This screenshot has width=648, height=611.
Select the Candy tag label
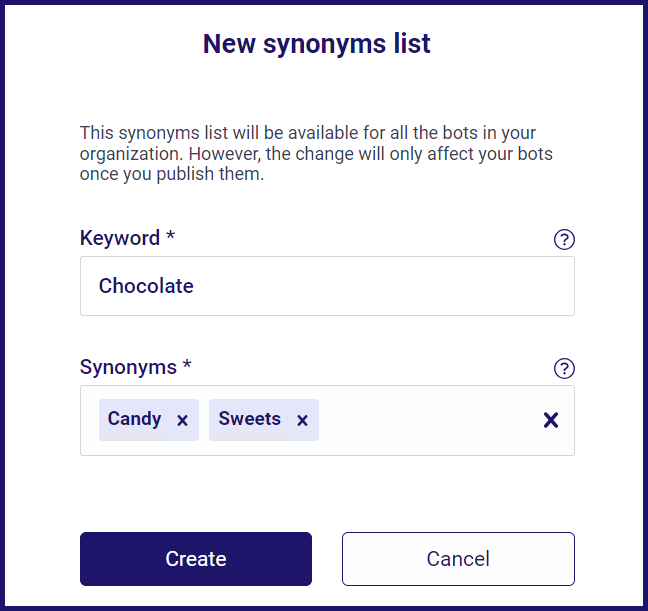pyautogui.click(x=135, y=419)
